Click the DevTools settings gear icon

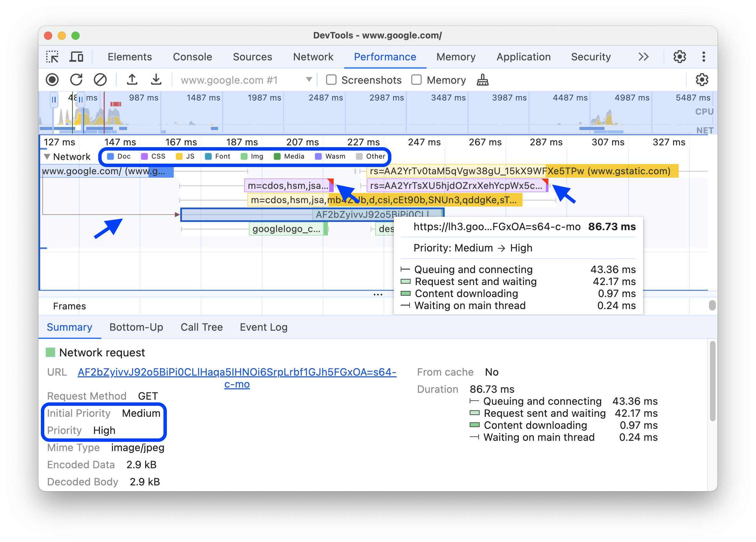click(680, 56)
